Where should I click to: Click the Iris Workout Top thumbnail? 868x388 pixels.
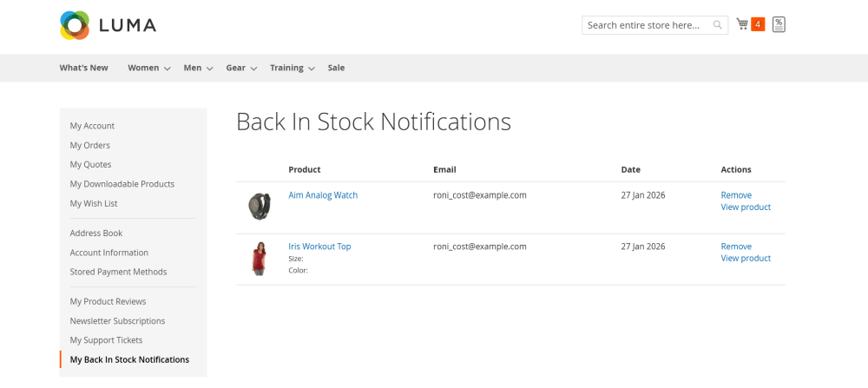click(259, 258)
